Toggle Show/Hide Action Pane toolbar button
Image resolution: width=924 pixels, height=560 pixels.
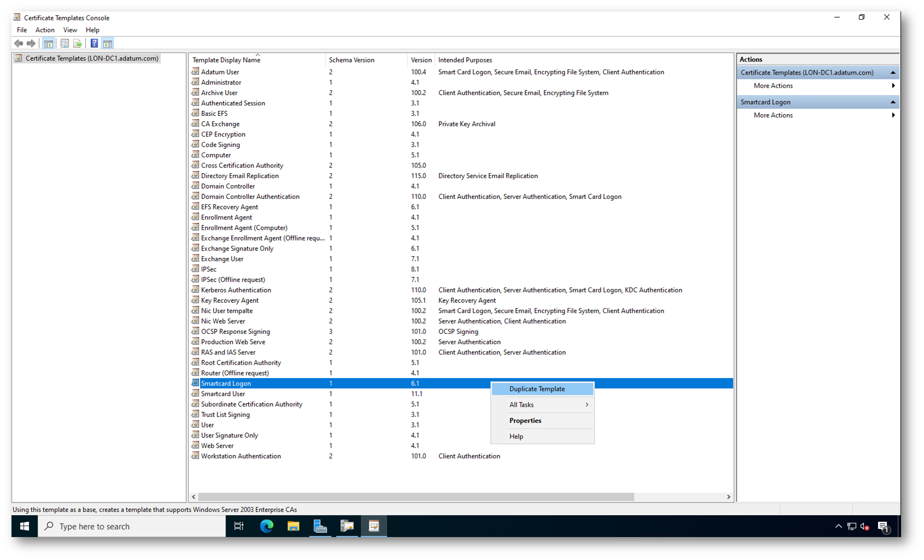pos(108,44)
